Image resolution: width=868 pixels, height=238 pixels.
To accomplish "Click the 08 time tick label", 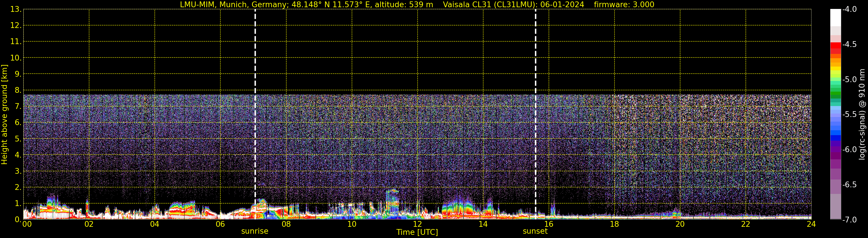I will click(286, 224).
